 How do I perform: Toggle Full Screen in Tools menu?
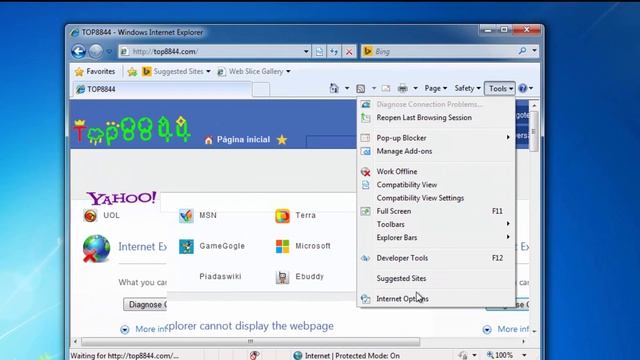tap(436, 211)
